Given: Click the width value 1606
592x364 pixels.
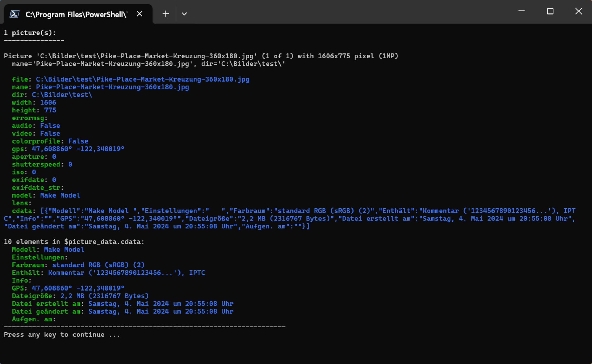Looking at the screenshot, I should pyautogui.click(x=48, y=102).
